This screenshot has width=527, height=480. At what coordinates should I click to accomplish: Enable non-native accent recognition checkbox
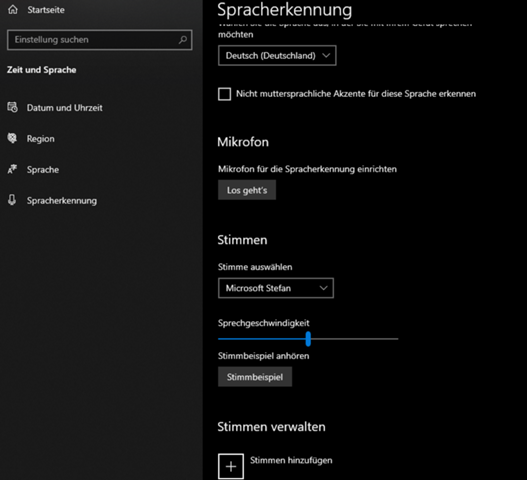pyautogui.click(x=225, y=94)
